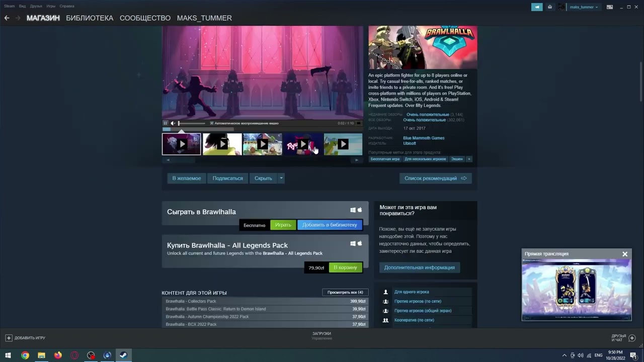This screenshot has width=644, height=362.
Task: Open the live broadcast video preview
Action: (576, 290)
